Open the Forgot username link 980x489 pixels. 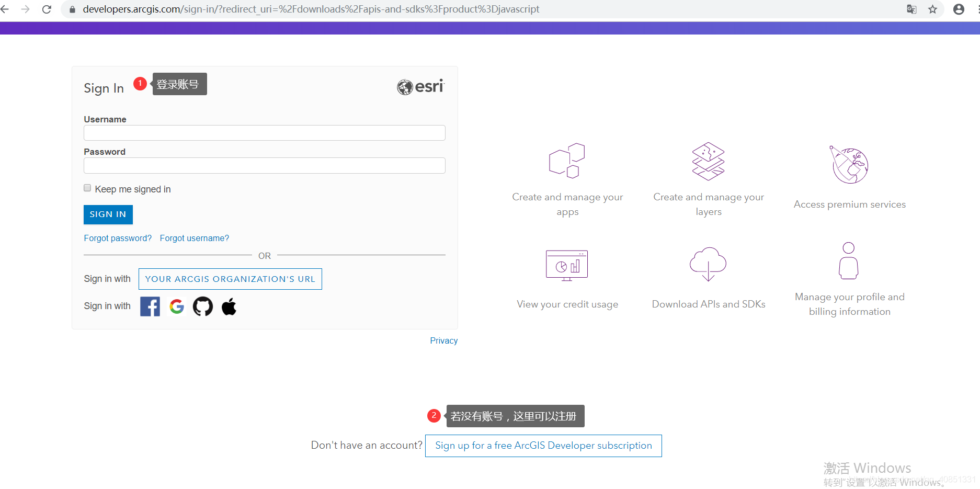pos(195,238)
